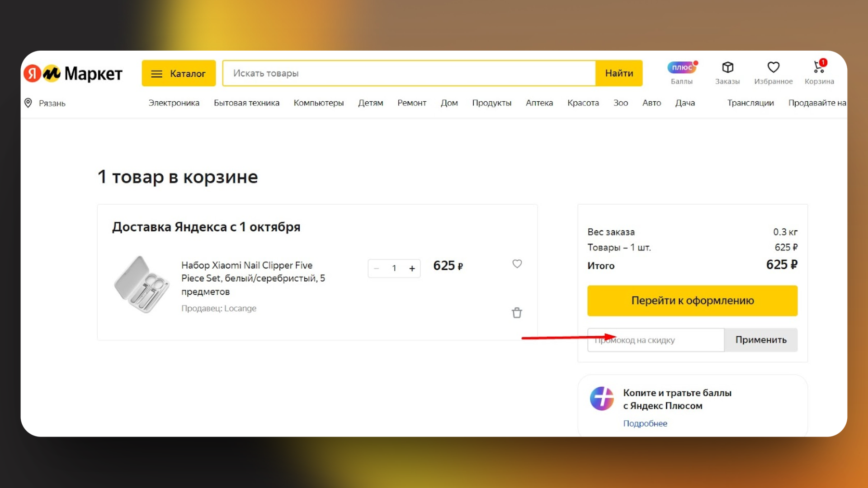Open the Xiaomi Nail Clipper product image

pos(142,284)
